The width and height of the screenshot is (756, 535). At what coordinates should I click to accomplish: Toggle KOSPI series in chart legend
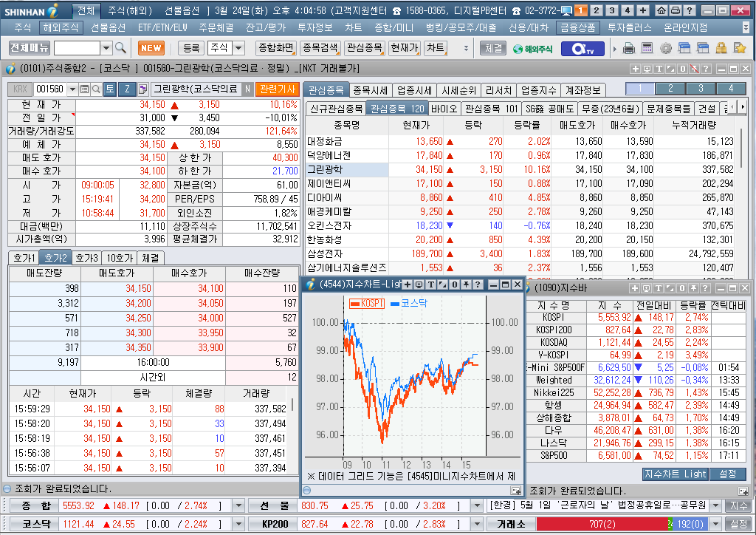(x=367, y=304)
